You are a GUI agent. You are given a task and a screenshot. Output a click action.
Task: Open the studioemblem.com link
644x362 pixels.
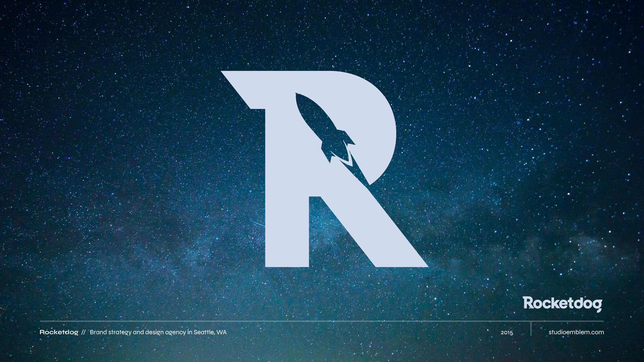point(576,332)
